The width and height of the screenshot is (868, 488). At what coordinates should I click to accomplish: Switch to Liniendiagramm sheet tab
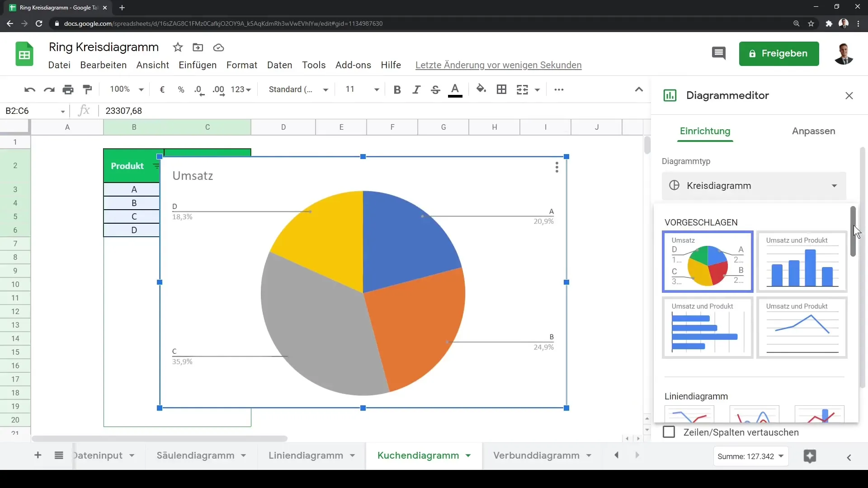306,455
